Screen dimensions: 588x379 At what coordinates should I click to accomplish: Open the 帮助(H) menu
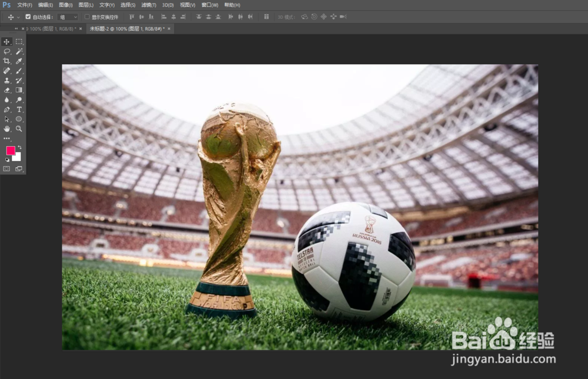pyautogui.click(x=232, y=5)
